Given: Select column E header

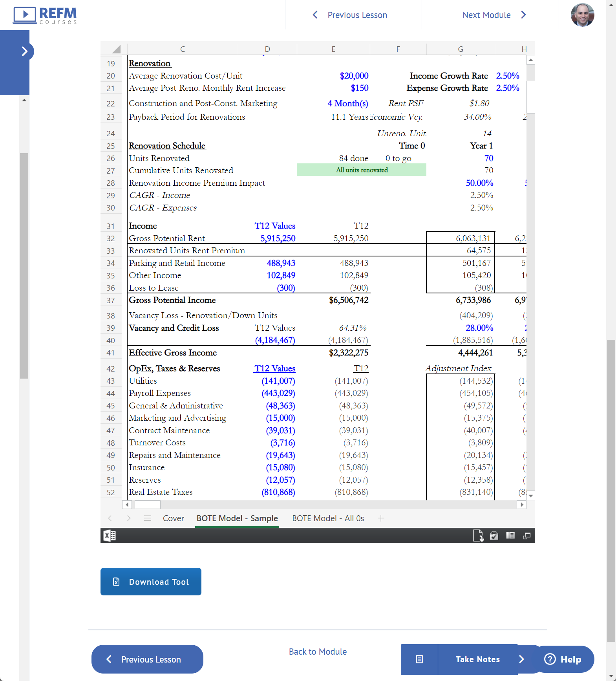Looking at the screenshot, I should 333,49.
